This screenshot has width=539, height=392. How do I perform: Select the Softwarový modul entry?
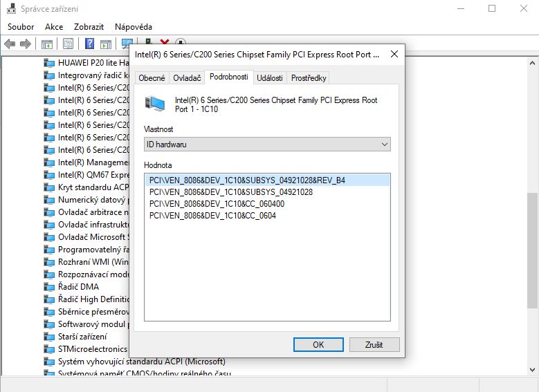(86, 324)
